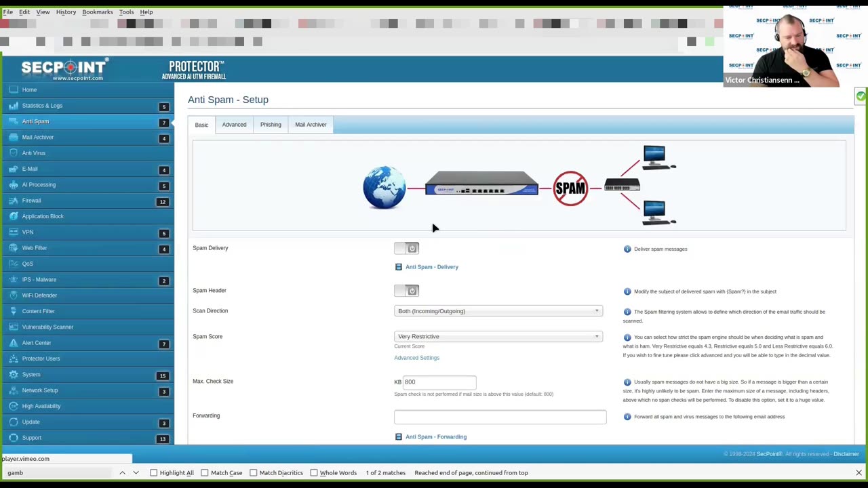Click the find bar search field
The height and width of the screenshot is (488, 868).
pyautogui.click(x=58, y=472)
